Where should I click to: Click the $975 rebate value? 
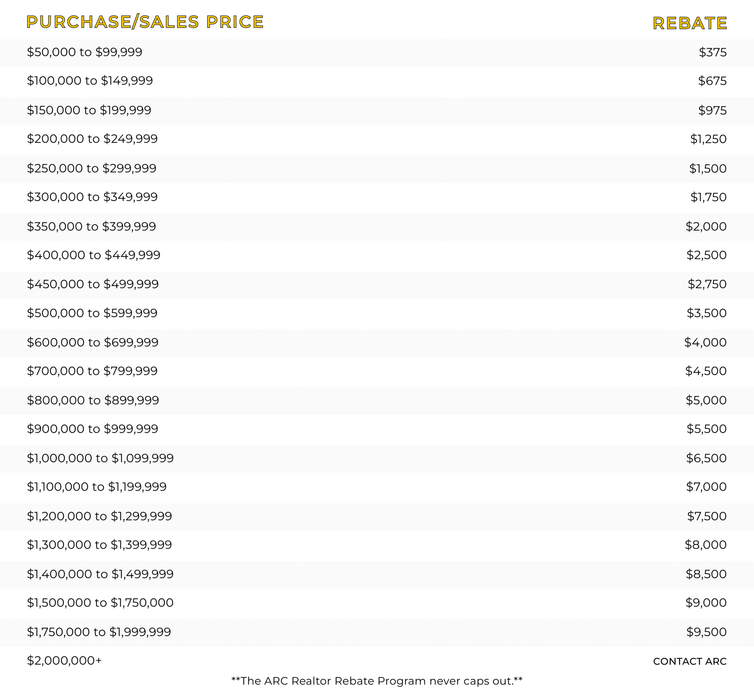click(712, 110)
